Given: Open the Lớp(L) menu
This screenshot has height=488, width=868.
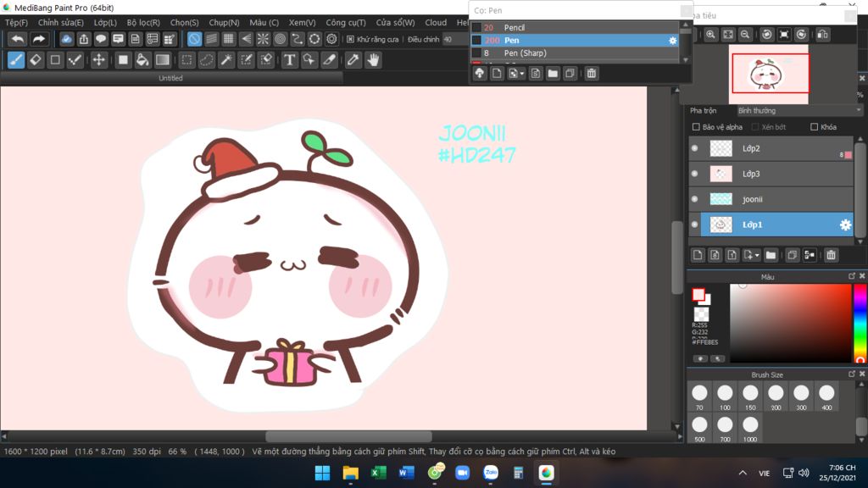Looking at the screenshot, I should pyautogui.click(x=105, y=23).
